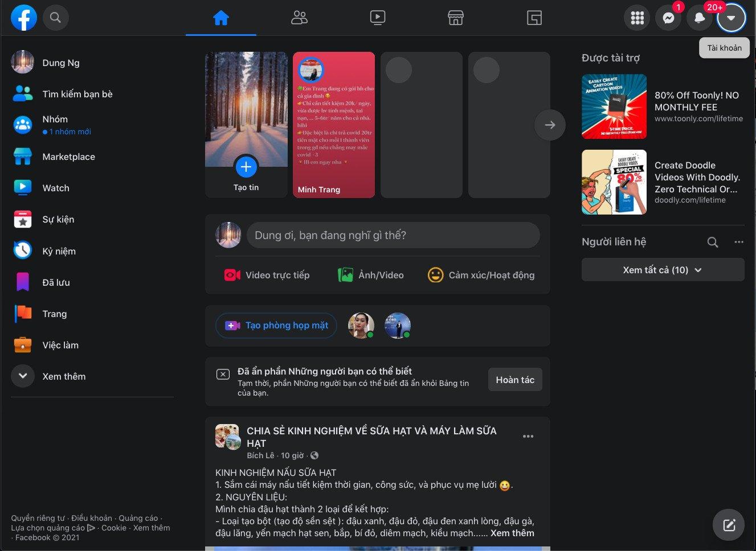The image size is (756, 551).
Task: Open Kỷ niệm in sidebar
Action: [59, 251]
